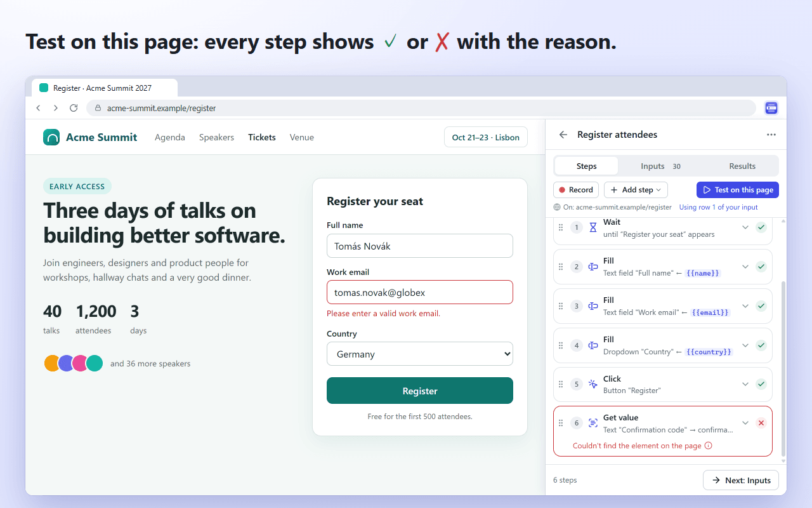Click the Next: Inputs button
The height and width of the screenshot is (508, 812).
(x=741, y=480)
